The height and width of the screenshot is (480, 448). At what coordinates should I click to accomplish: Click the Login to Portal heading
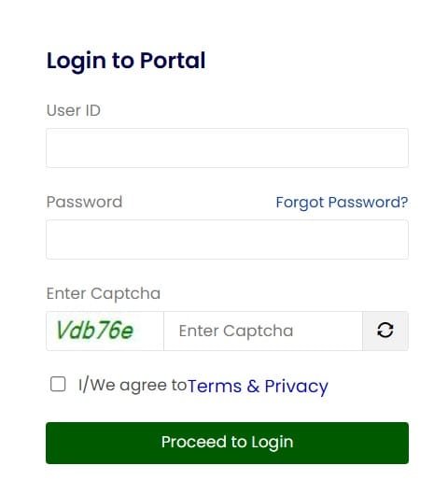pyautogui.click(x=126, y=61)
